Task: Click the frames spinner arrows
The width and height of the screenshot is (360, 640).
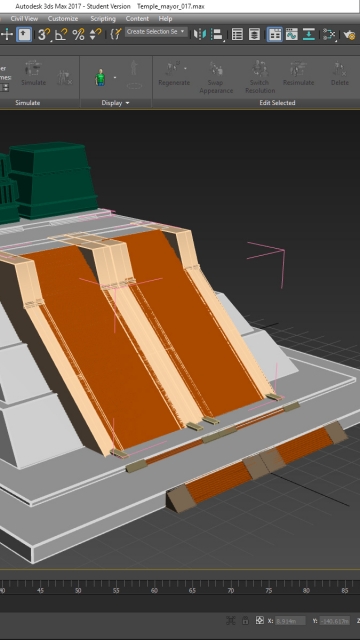Action: [x=6, y=87]
